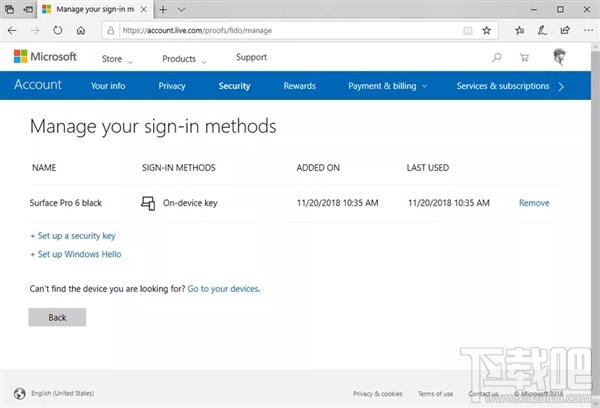The width and height of the screenshot is (600, 408).
Task: Click the account profile avatar
Action: tap(559, 57)
